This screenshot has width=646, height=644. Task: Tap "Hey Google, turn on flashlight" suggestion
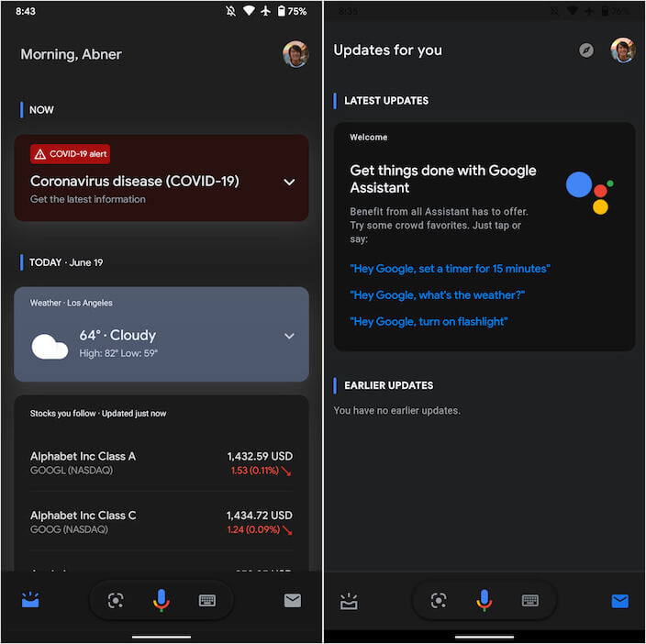429,322
